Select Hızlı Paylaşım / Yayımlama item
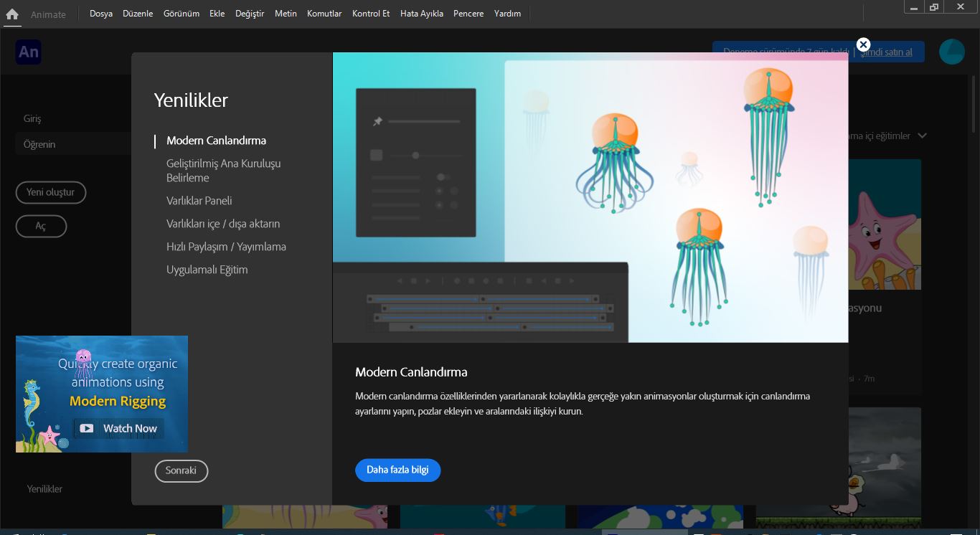980x535 pixels. (226, 247)
